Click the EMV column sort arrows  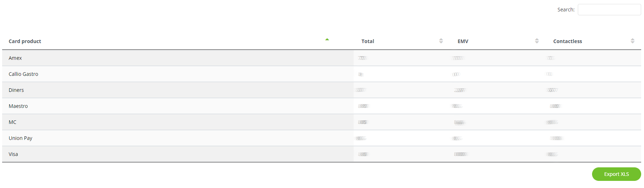click(537, 41)
